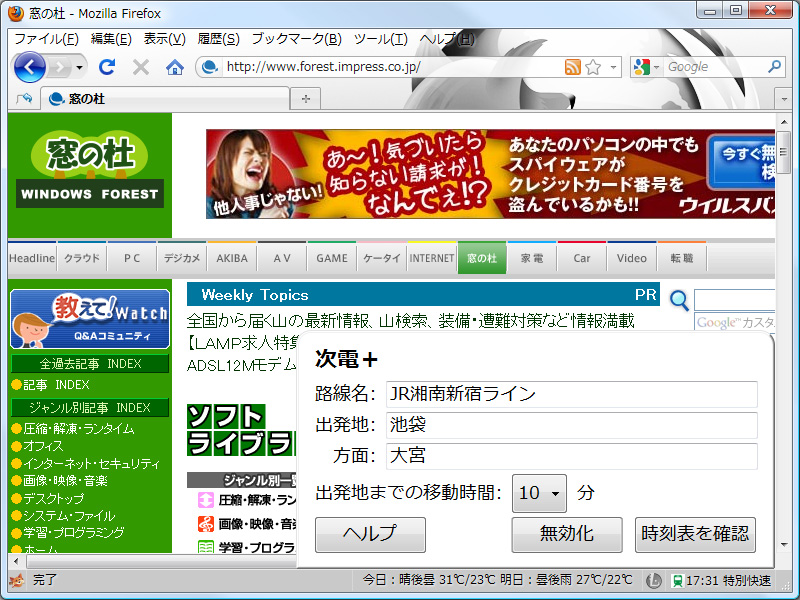This screenshot has width=800, height=600.
Task: Click the URL address field
Action: tap(393, 67)
